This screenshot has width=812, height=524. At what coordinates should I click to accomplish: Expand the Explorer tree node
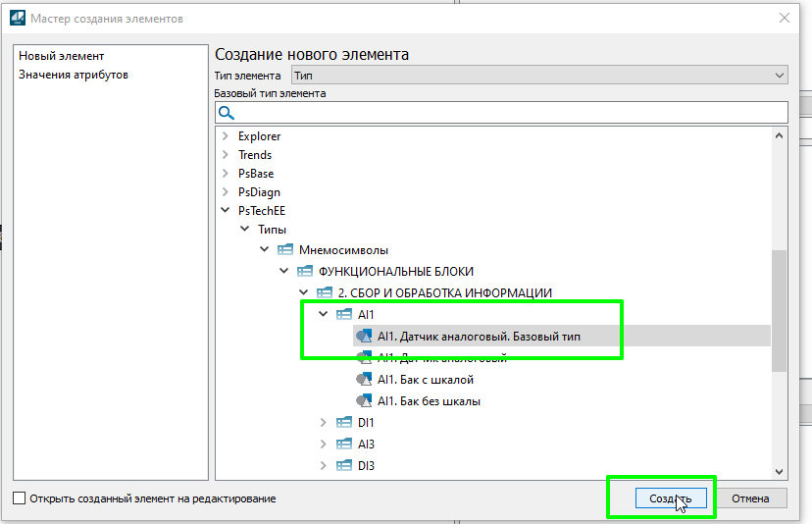226,136
